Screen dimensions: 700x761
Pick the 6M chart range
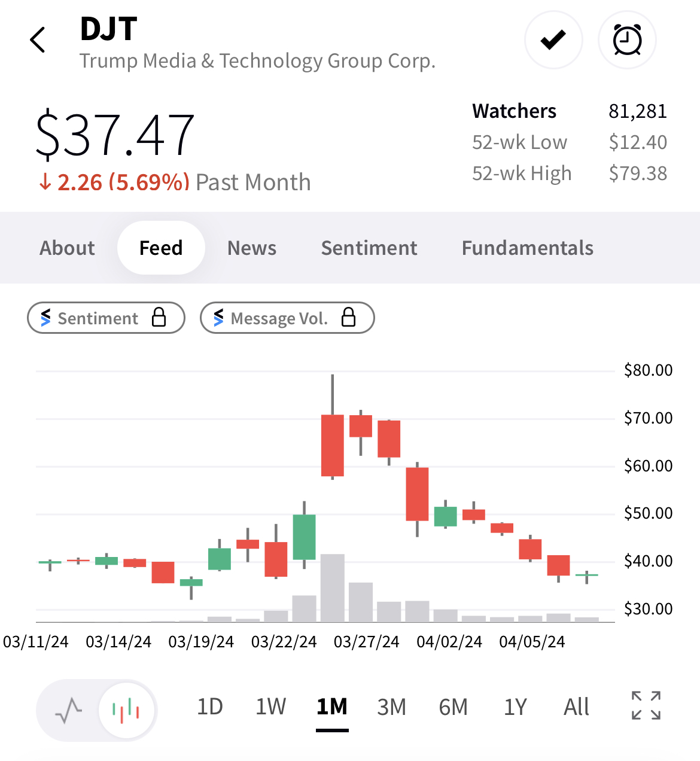coord(453,707)
